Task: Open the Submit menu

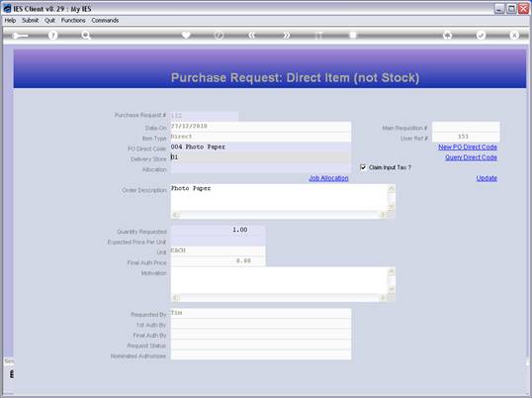Action: (31, 21)
